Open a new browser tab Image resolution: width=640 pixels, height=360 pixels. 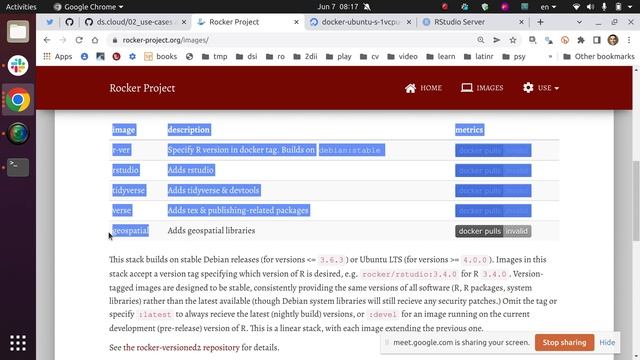click(540, 22)
